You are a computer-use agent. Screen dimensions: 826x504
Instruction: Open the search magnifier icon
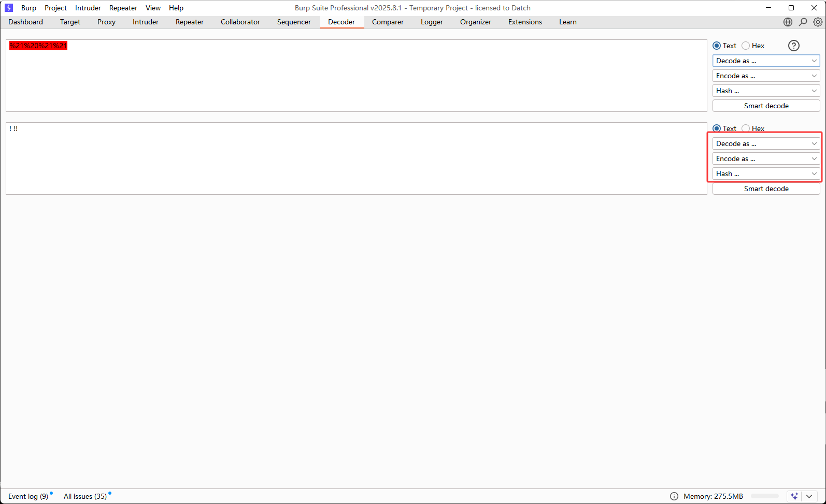(803, 22)
